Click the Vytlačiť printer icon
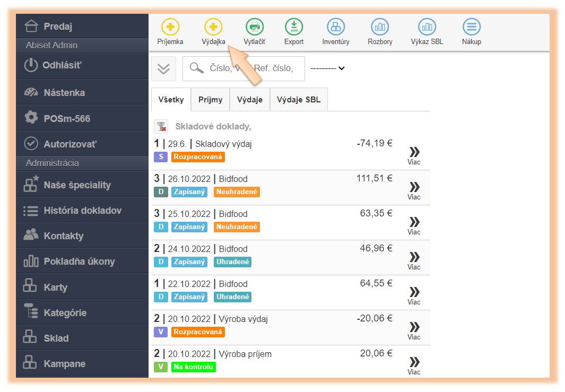Screen dimensions: 565x392 (255, 27)
